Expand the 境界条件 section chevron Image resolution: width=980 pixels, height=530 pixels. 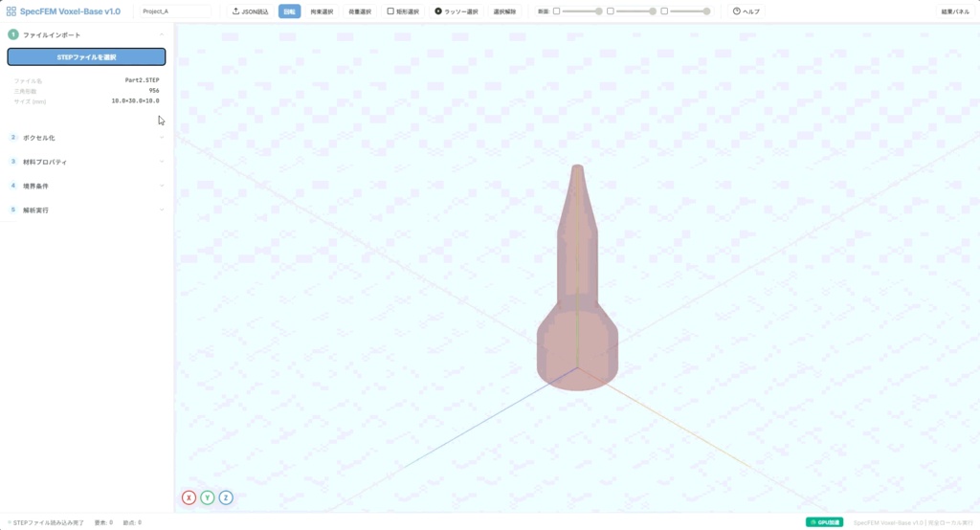tap(162, 186)
